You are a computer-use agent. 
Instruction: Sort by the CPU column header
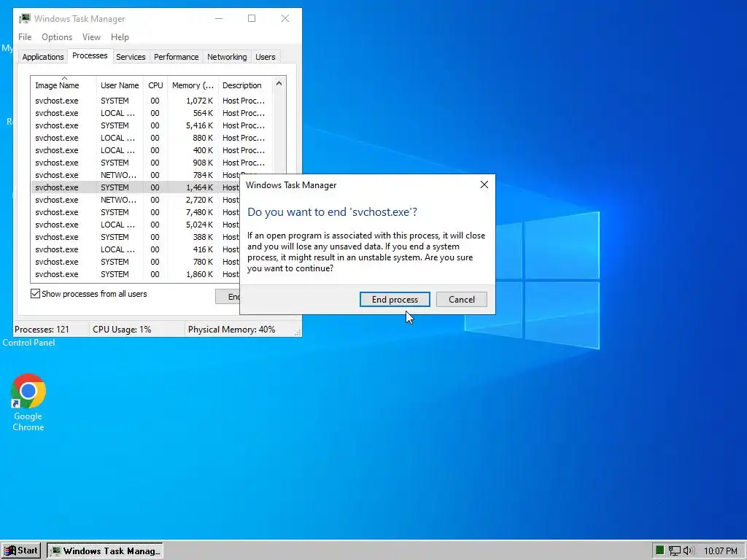tap(155, 85)
